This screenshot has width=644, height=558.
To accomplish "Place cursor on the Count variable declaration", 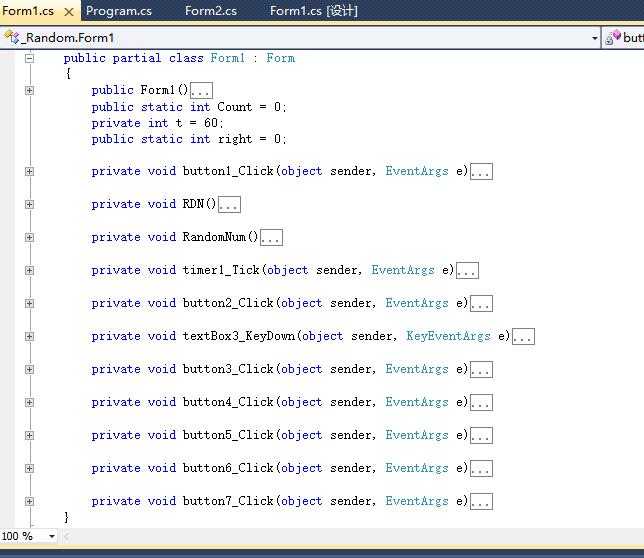I will point(235,107).
